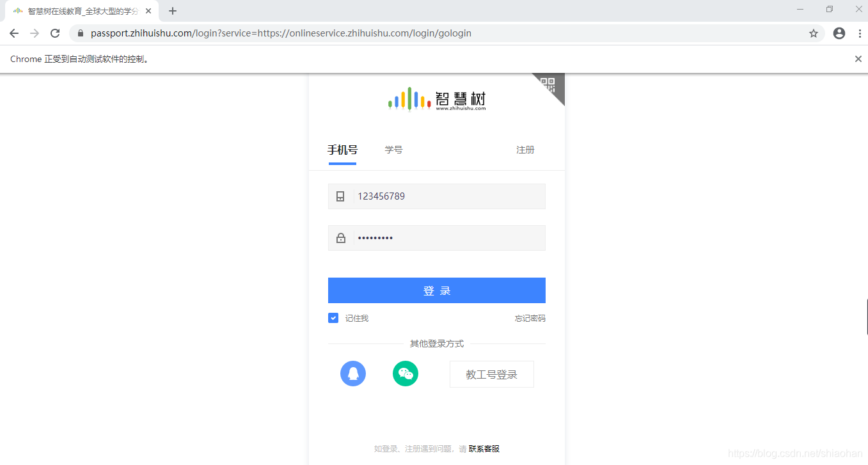Restore down the Chrome window

pyautogui.click(x=830, y=9)
